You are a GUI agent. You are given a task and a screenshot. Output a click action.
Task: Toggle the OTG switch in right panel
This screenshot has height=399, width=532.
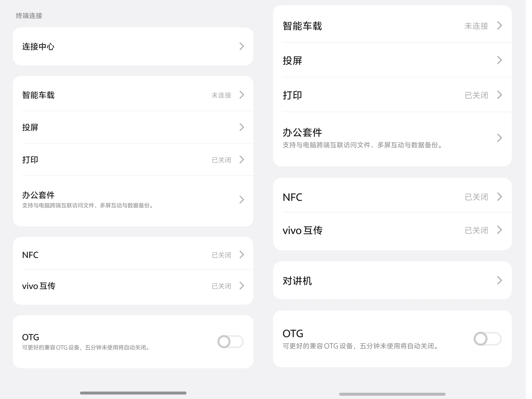[x=487, y=339]
